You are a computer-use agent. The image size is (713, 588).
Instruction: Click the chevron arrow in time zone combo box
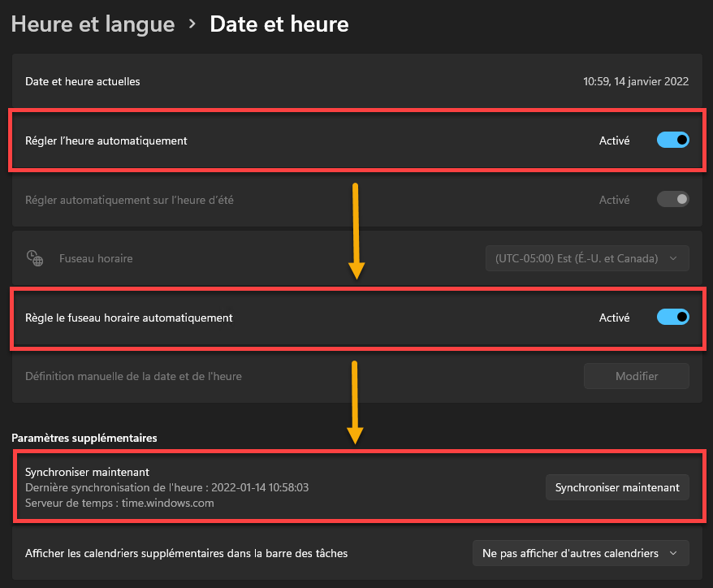pyautogui.click(x=673, y=258)
